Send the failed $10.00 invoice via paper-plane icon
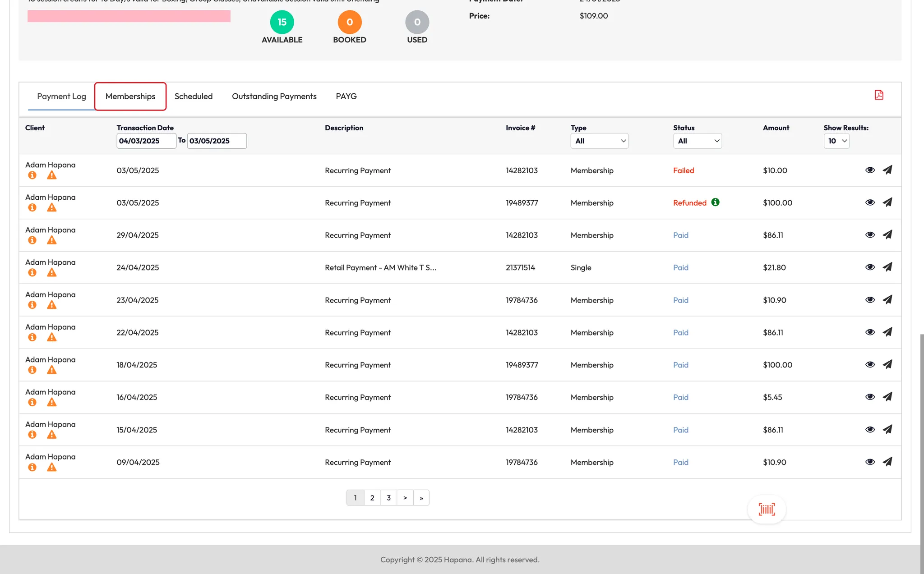Screen dimensions: 924x574 887,170
